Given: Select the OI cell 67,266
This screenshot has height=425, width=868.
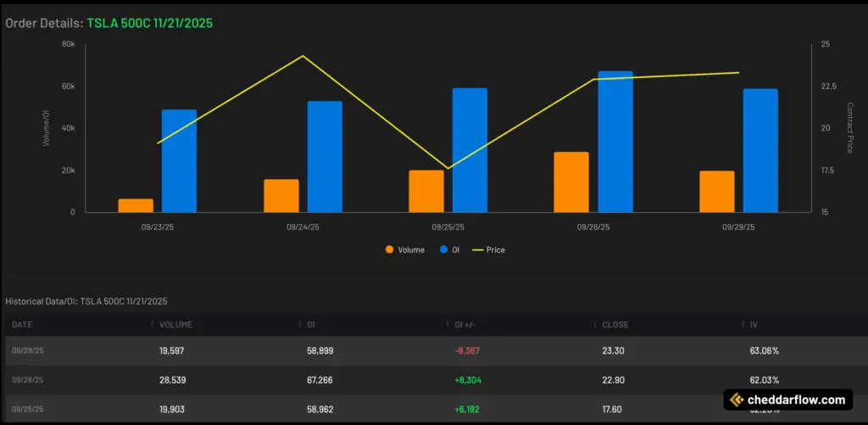Looking at the screenshot, I should coord(320,380).
